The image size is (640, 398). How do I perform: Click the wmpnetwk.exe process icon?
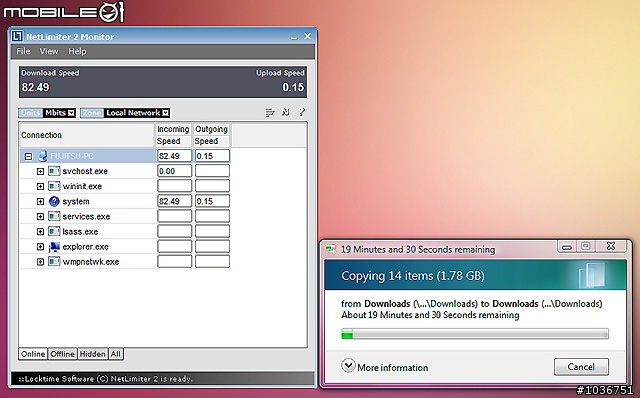(54, 262)
